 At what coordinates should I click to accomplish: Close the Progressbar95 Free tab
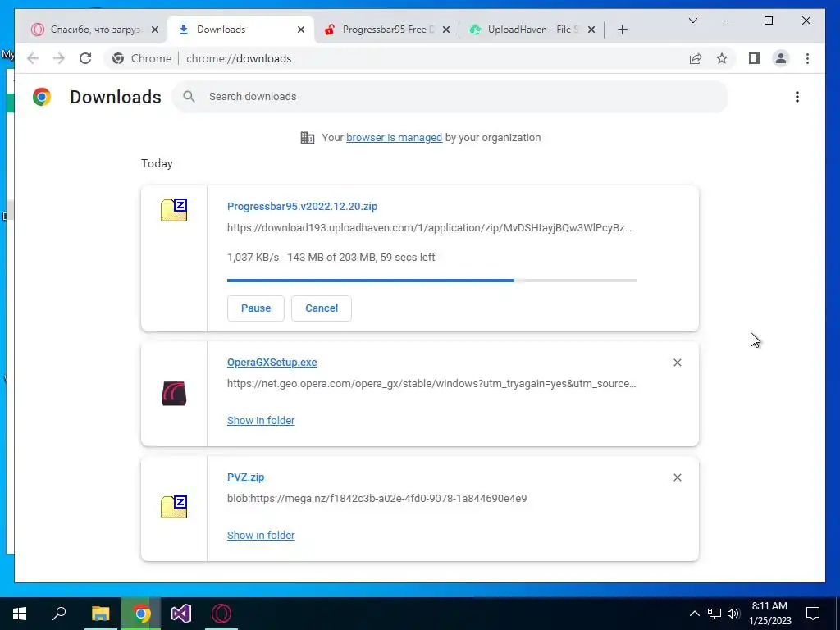click(445, 30)
